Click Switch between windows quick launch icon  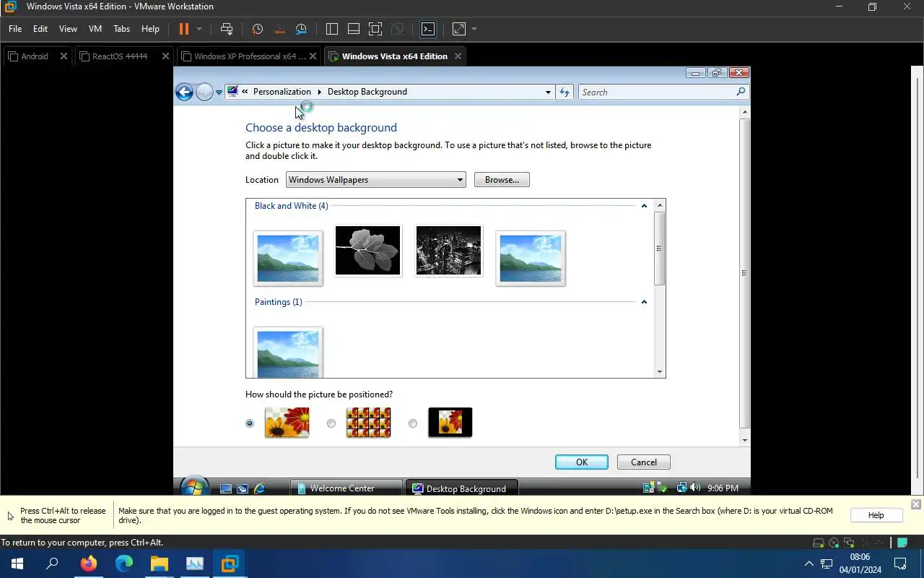(x=243, y=488)
